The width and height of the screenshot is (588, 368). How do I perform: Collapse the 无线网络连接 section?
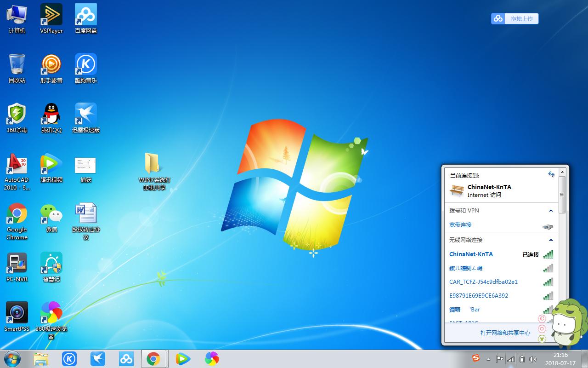[551, 240]
